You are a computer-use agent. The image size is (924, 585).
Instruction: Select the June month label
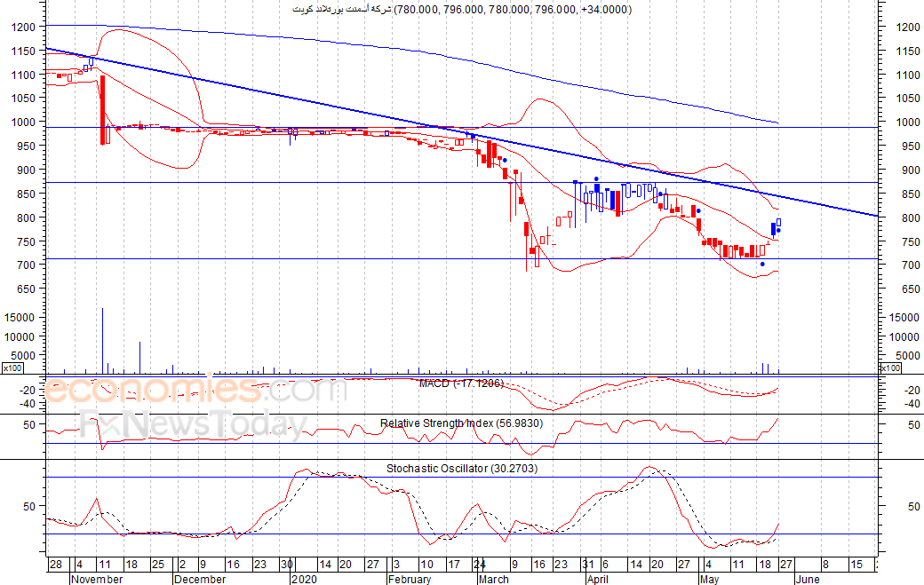[808, 579]
